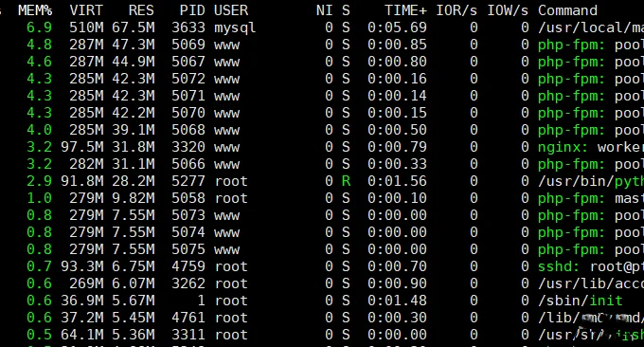Screen dimensions: 644x347
Task: Click the 97.5M VIRT value
Action: (82, 147)
